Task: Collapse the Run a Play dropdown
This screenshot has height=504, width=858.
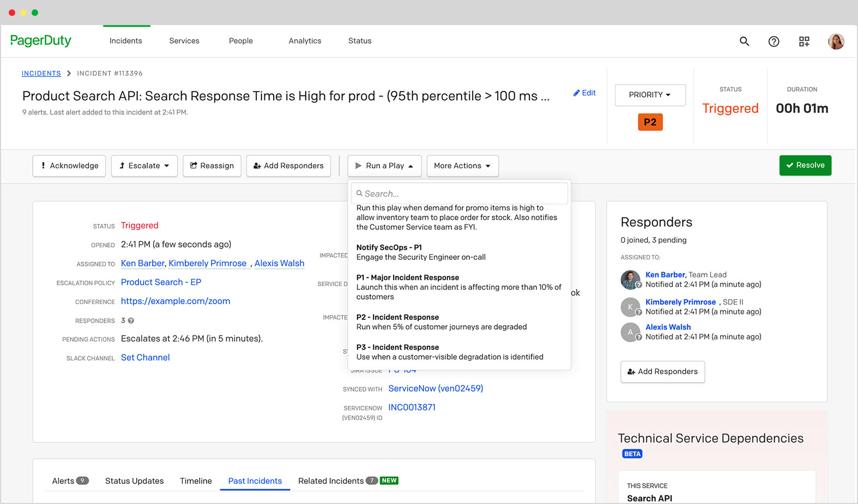Action: (384, 166)
